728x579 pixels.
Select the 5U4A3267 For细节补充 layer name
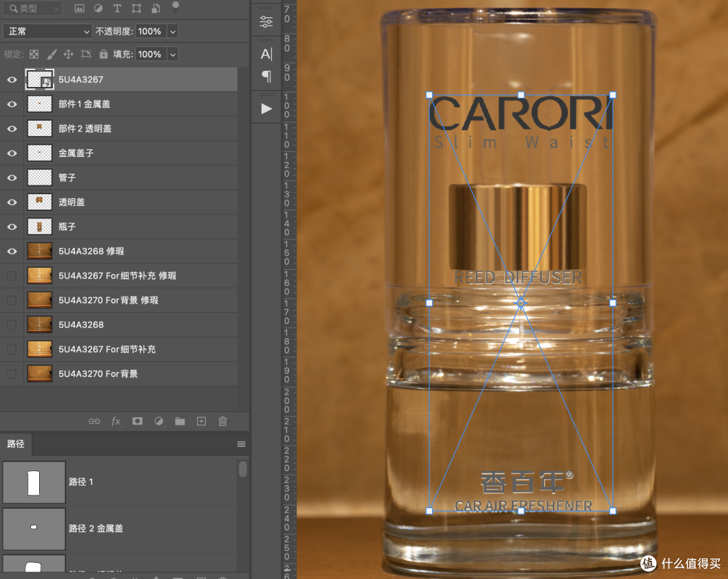(107, 349)
